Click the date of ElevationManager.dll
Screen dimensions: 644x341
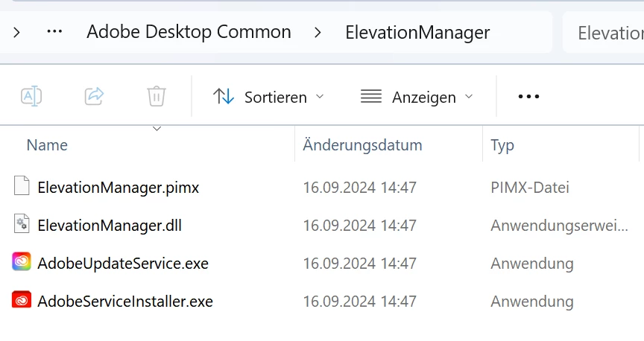[x=360, y=226]
